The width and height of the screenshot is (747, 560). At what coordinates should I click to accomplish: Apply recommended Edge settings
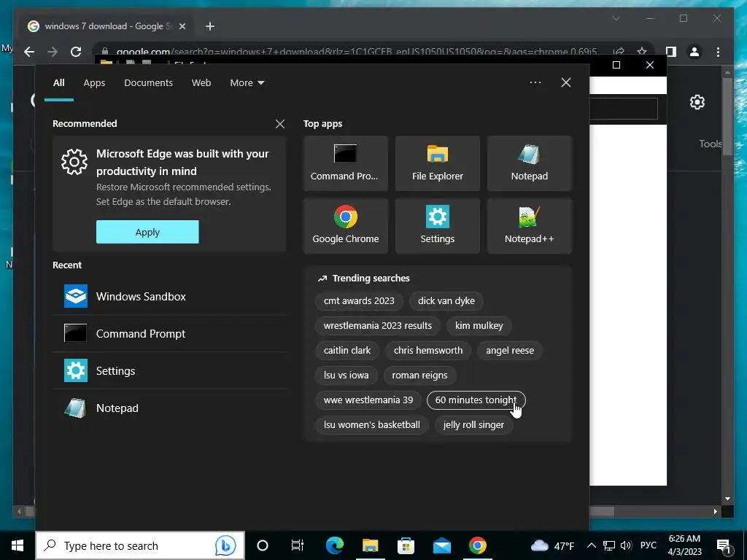point(147,232)
